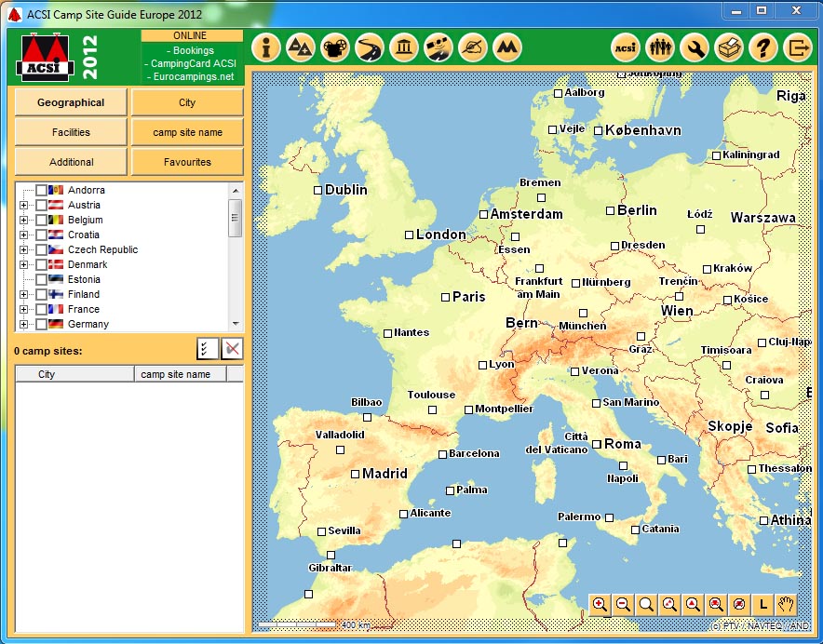Open the camp site name search tab
The width and height of the screenshot is (823, 644).
point(187,132)
